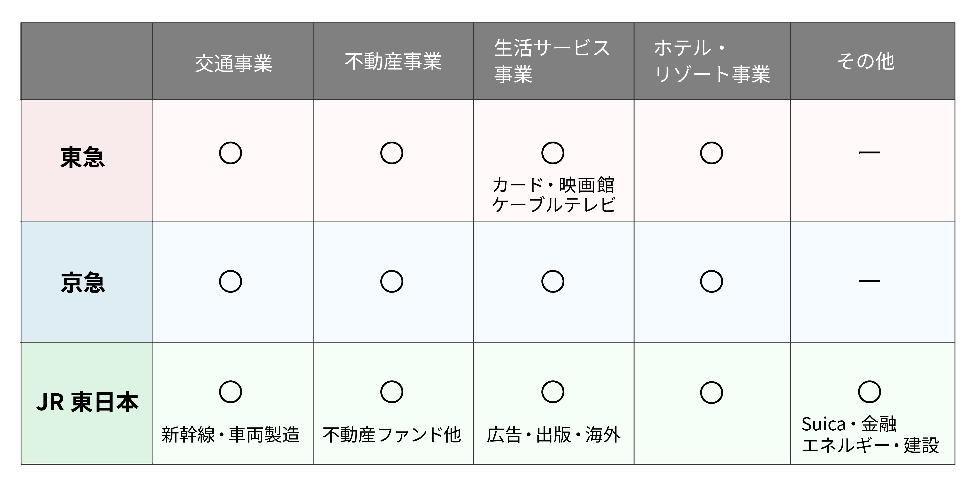This screenshot has height=486, width=980.
Task: Click the 新幹線・車両製造 text
Action: click(230, 434)
